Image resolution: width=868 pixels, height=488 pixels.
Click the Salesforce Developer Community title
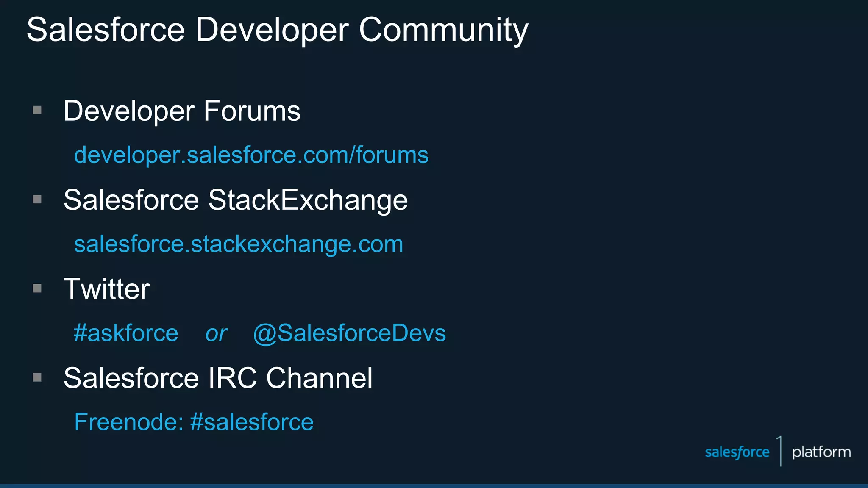278,30
